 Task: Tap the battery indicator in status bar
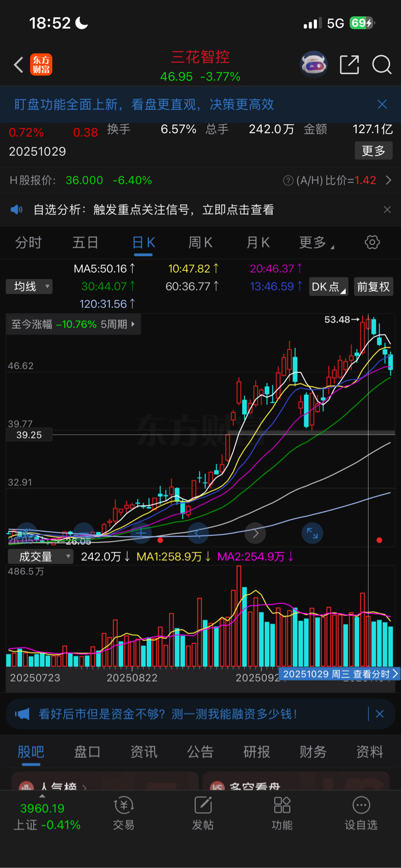click(x=362, y=23)
